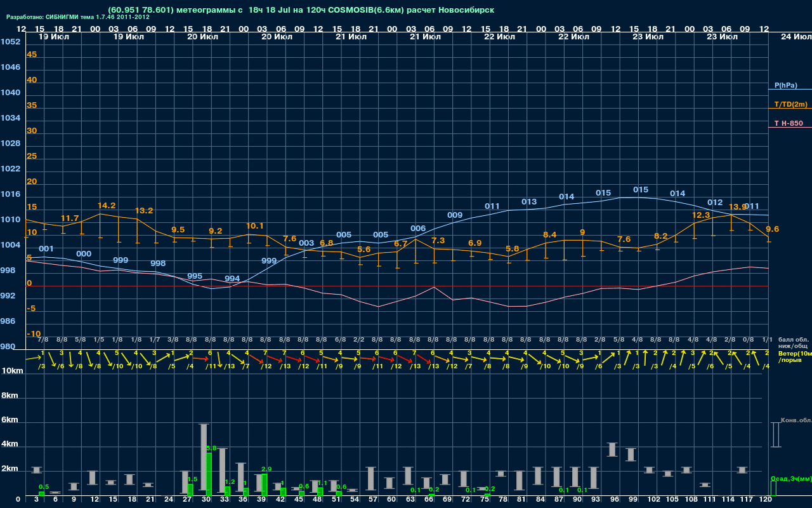
Task: Select the P(hPa) legend label
Action: pyautogui.click(x=786, y=85)
